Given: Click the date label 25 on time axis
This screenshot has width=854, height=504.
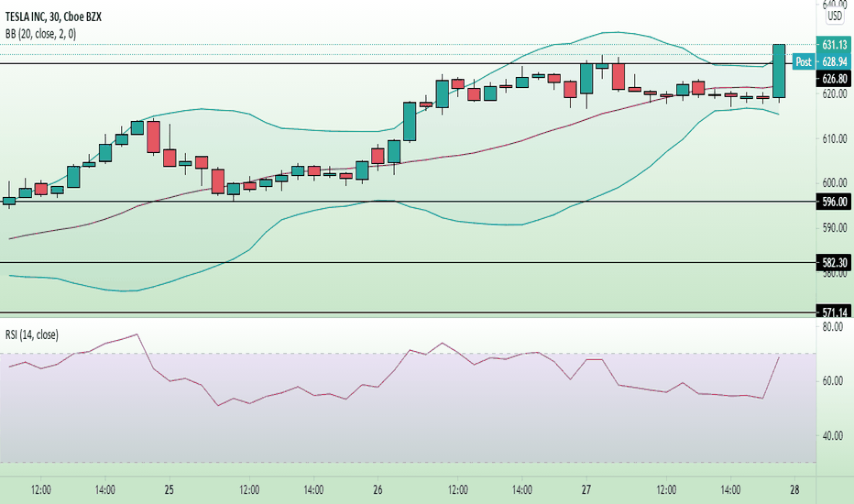Looking at the screenshot, I should coord(169,489).
